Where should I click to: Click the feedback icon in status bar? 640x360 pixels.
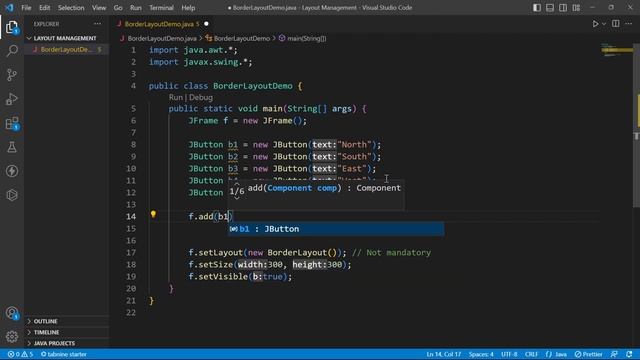[614, 354]
